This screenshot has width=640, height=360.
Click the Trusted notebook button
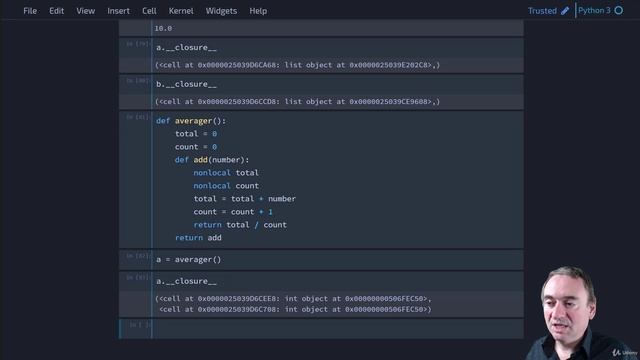click(x=542, y=11)
